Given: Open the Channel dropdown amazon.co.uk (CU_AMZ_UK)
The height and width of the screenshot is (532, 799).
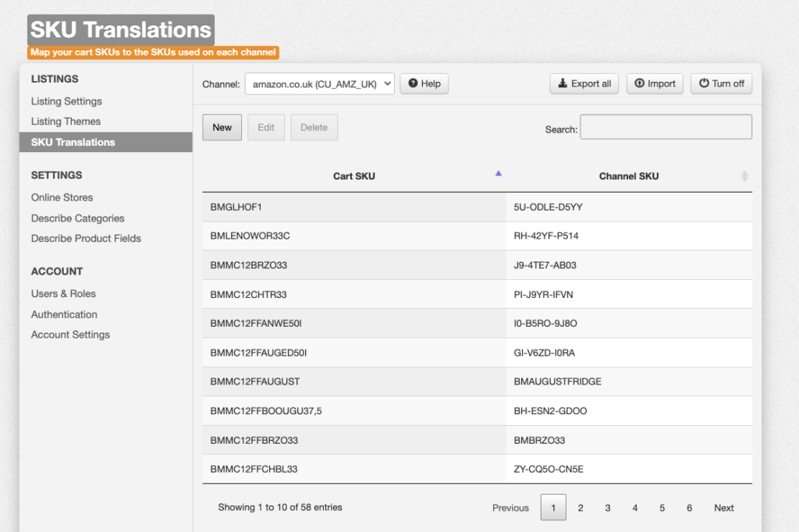Looking at the screenshot, I should click(319, 84).
